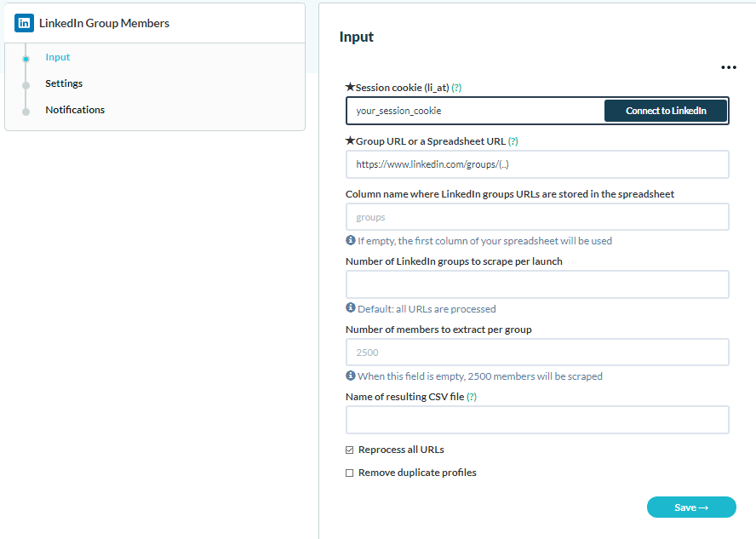The height and width of the screenshot is (539, 756).
Task: Click the Group URL input field
Action: pyautogui.click(x=537, y=164)
